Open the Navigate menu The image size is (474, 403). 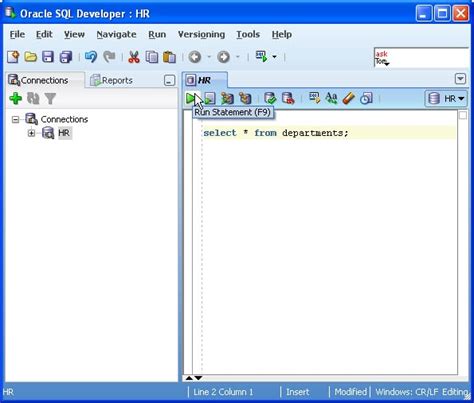(x=116, y=34)
